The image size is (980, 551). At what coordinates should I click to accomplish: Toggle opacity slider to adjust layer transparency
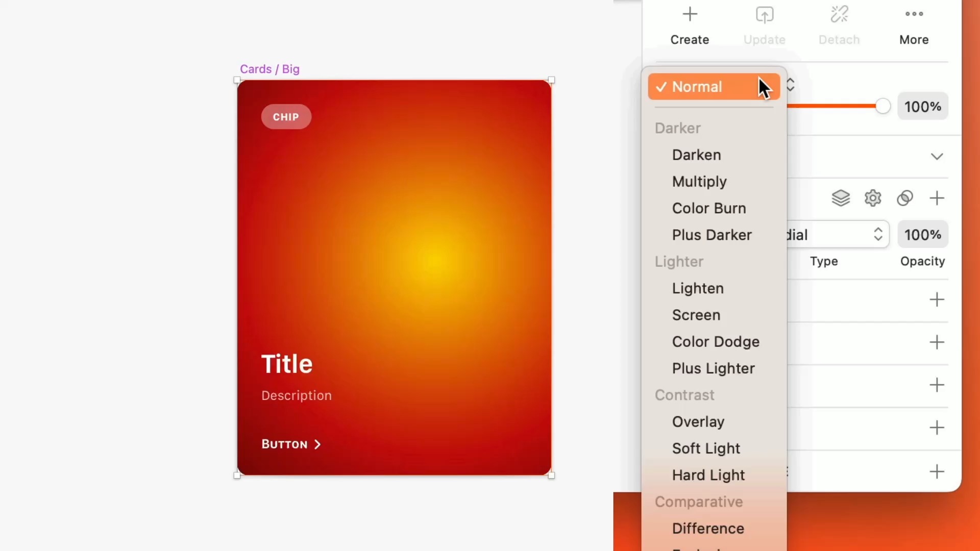883,106
